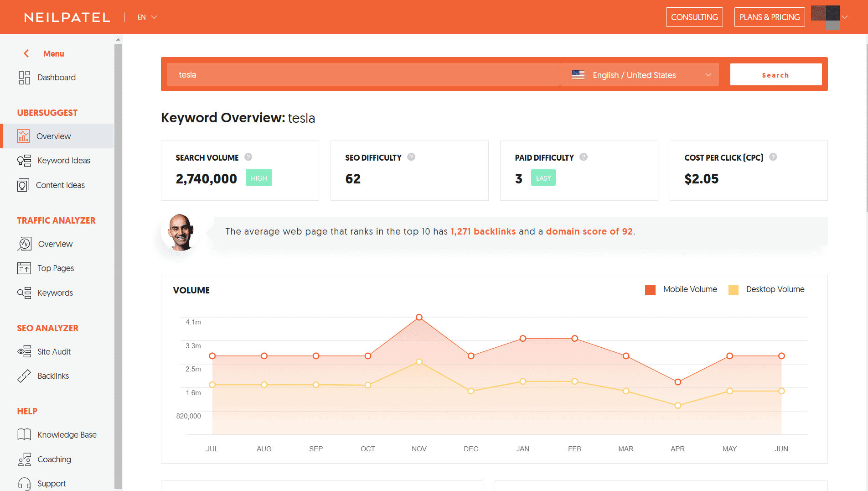
Task: Click the 'domain score of 92' text
Action: [589, 231]
